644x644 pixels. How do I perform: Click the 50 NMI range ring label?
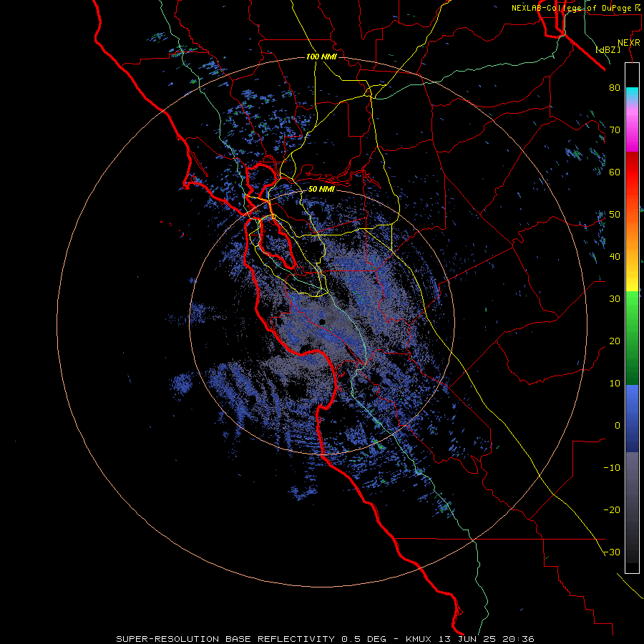[321, 190]
